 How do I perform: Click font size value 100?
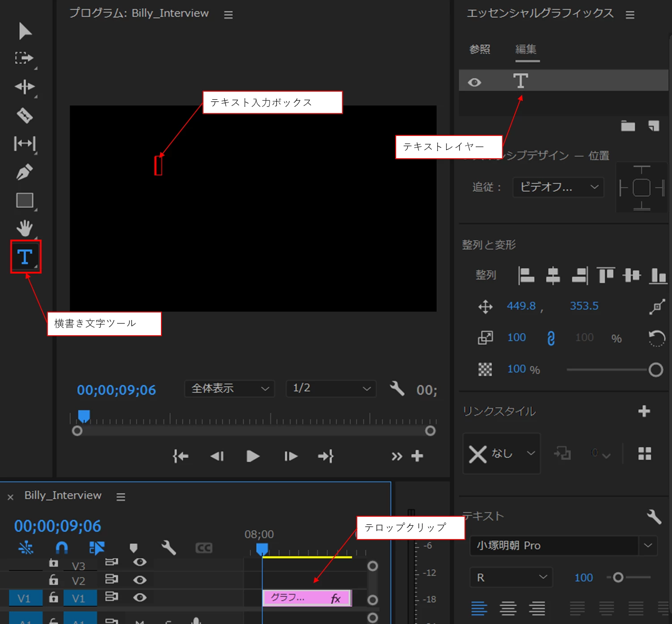(x=583, y=578)
